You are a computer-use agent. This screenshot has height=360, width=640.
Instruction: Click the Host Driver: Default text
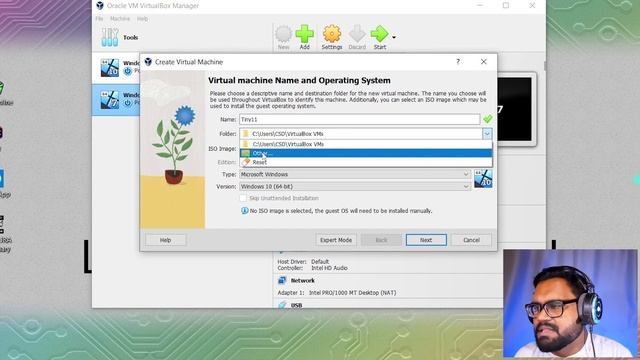(303, 262)
